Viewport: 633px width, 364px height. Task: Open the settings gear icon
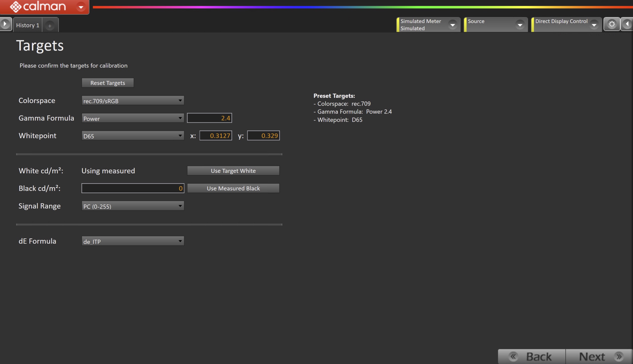pyautogui.click(x=611, y=24)
